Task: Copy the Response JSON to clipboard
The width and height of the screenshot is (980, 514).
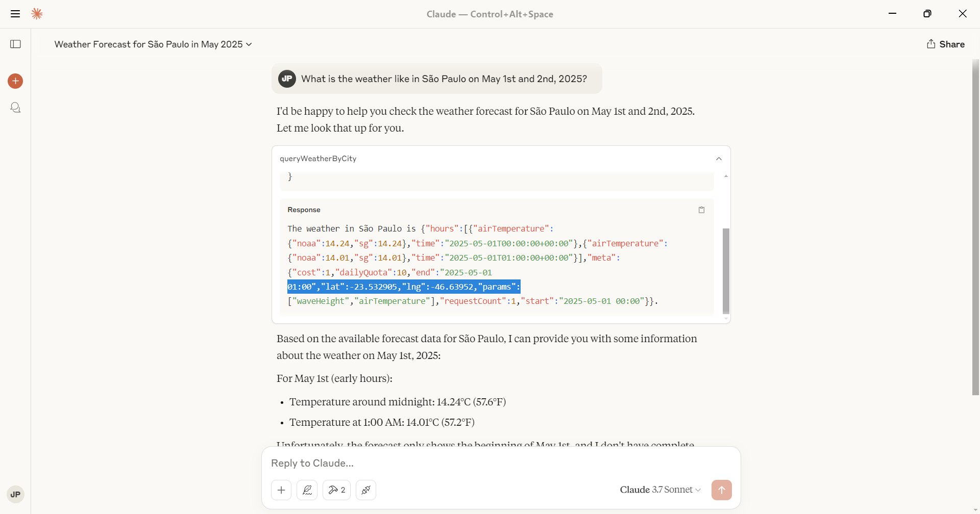Action: coord(701,210)
